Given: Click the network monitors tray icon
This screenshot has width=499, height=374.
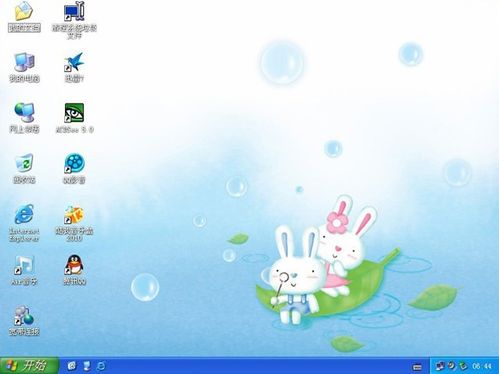Looking at the screenshot, I should tap(440, 366).
